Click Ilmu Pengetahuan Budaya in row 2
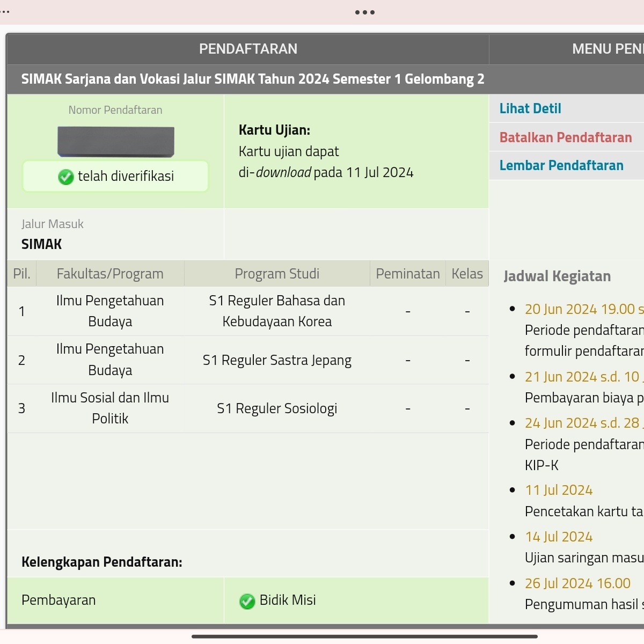The image size is (644, 644). pos(110,360)
